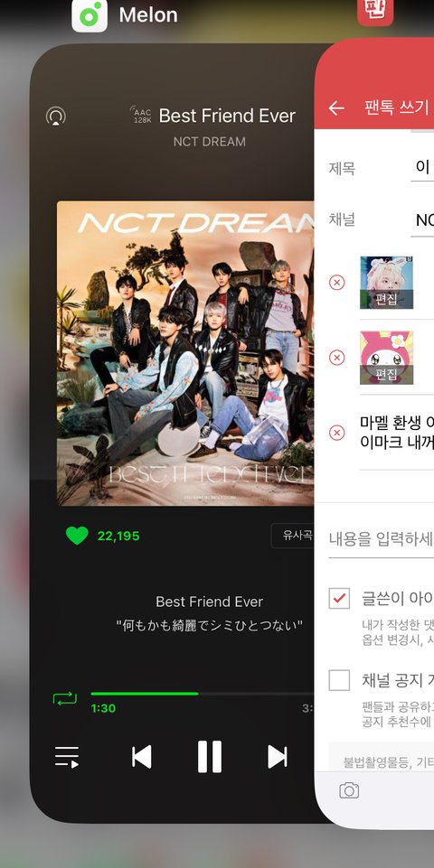Like the song with the green heart
Viewport: 434px width, 868px height.
(x=77, y=536)
